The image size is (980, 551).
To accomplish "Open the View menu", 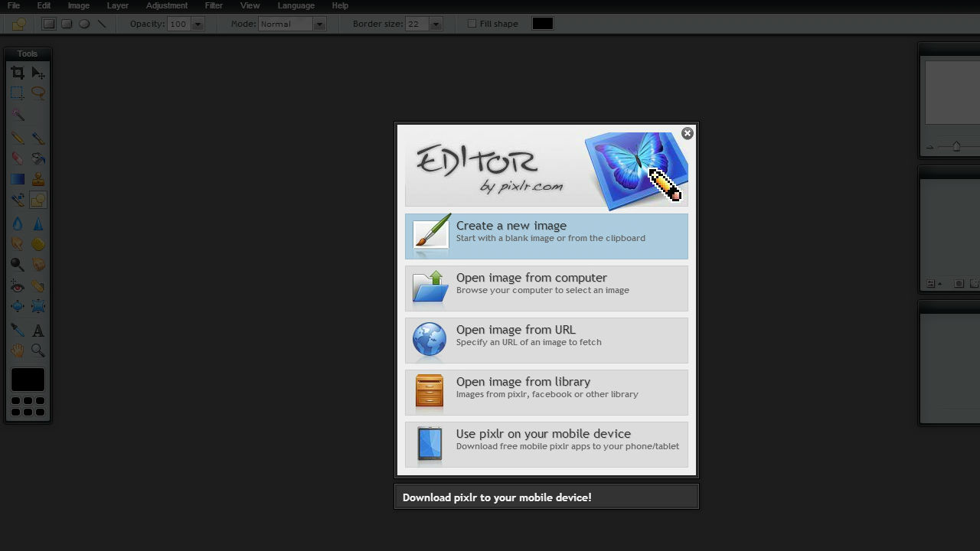I will (250, 5).
